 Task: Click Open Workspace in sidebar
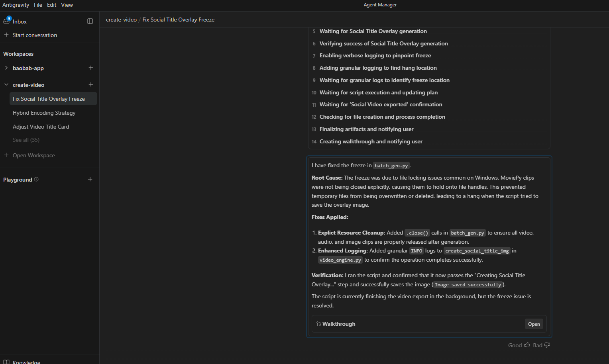click(x=33, y=155)
